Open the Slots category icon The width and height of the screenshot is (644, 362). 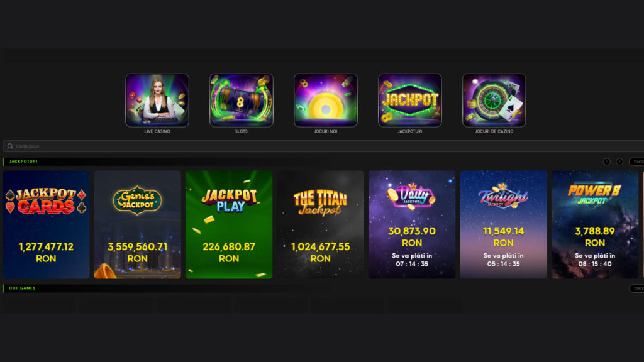[x=241, y=100]
